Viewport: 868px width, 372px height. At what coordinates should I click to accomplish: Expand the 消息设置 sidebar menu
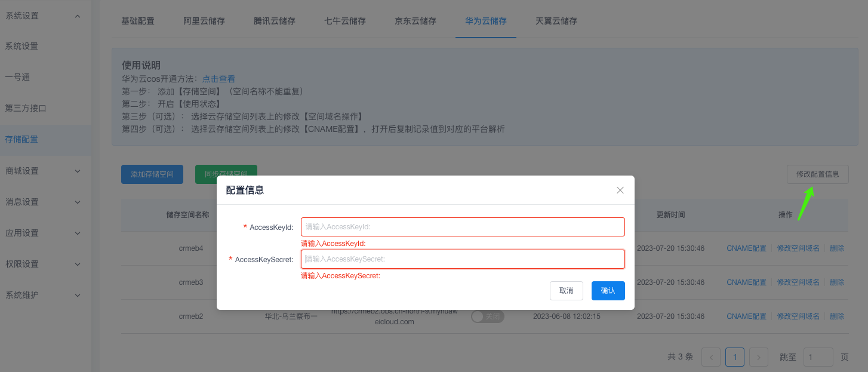click(77, 202)
